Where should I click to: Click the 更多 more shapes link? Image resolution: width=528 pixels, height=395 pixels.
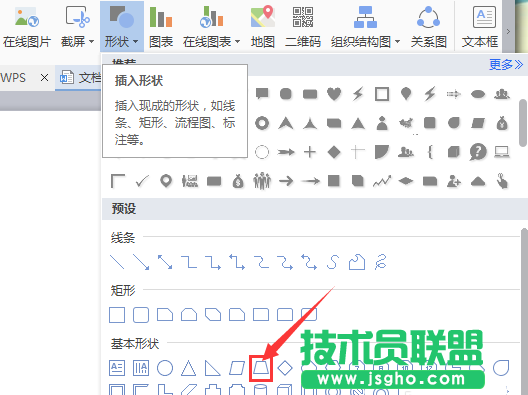[506, 64]
